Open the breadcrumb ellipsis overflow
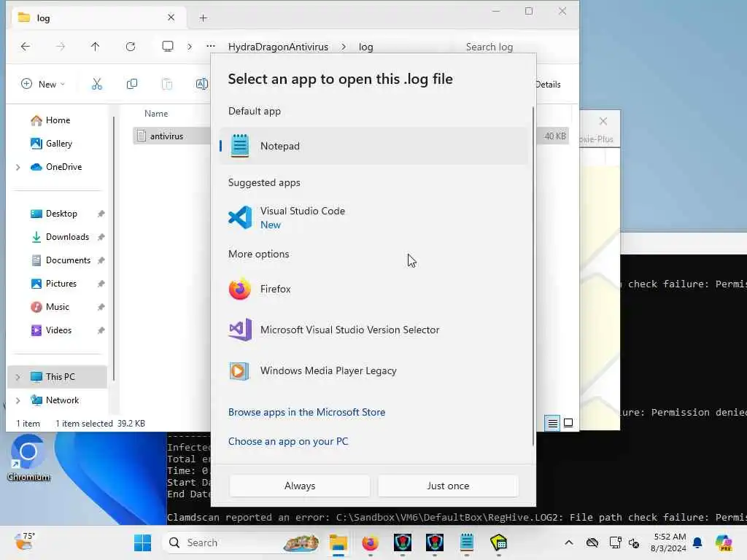 pyautogui.click(x=211, y=46)
